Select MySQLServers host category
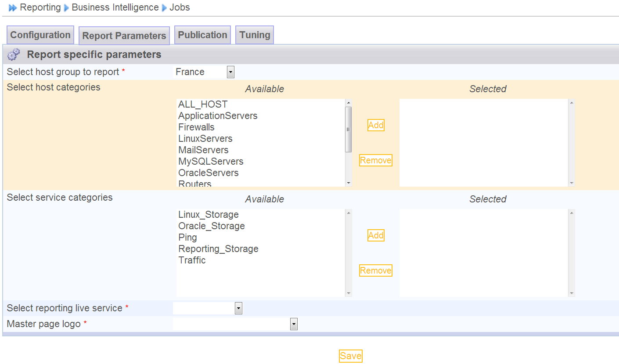The height and width of the screenshot is (364, 619). [261, 162]
